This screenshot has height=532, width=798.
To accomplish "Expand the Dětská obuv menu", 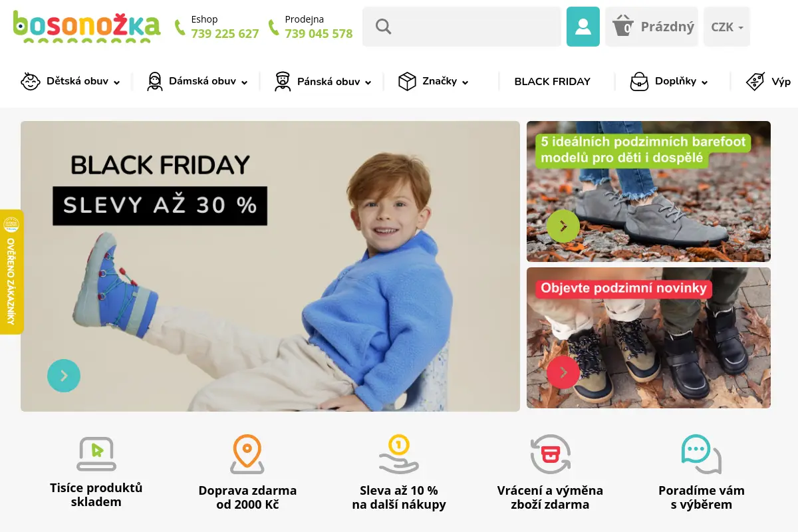I will pyautogui.click(x=70, y=82).
